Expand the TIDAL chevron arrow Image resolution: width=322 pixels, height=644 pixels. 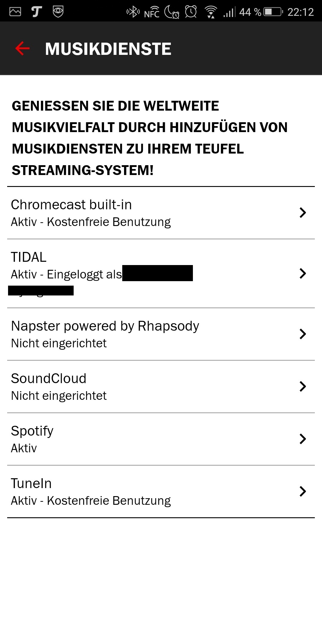(303, 273)
